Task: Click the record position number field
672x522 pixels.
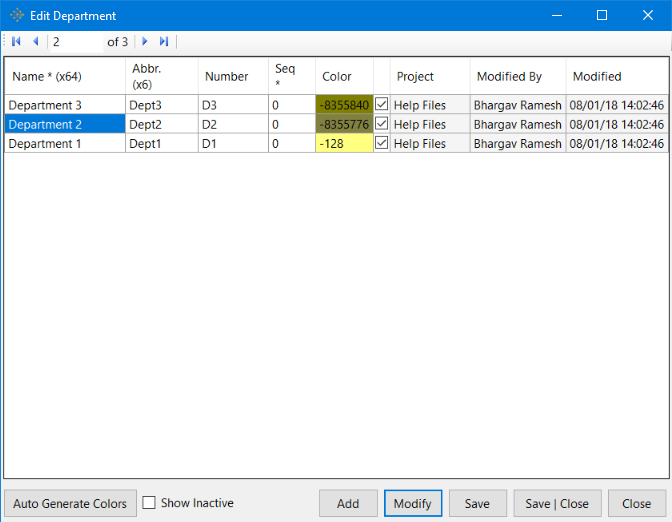Action: click(77, 42)
